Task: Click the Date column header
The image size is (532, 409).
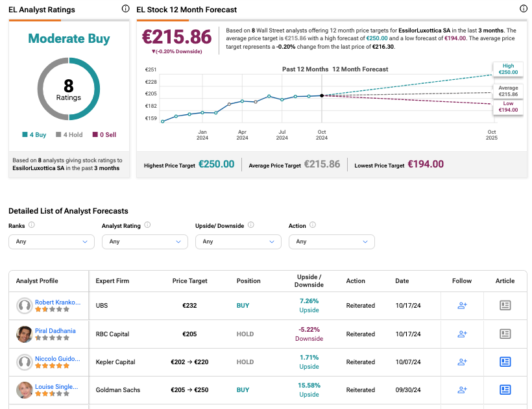Action: 402,281
